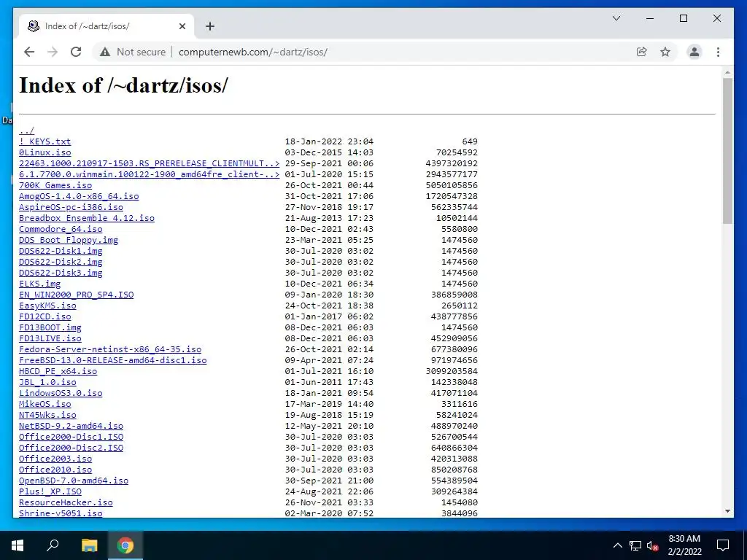Screen dimensions: 747x560
Task: Download AspireOS-pc-i386.iso
Action: click(x=71, y=207)
